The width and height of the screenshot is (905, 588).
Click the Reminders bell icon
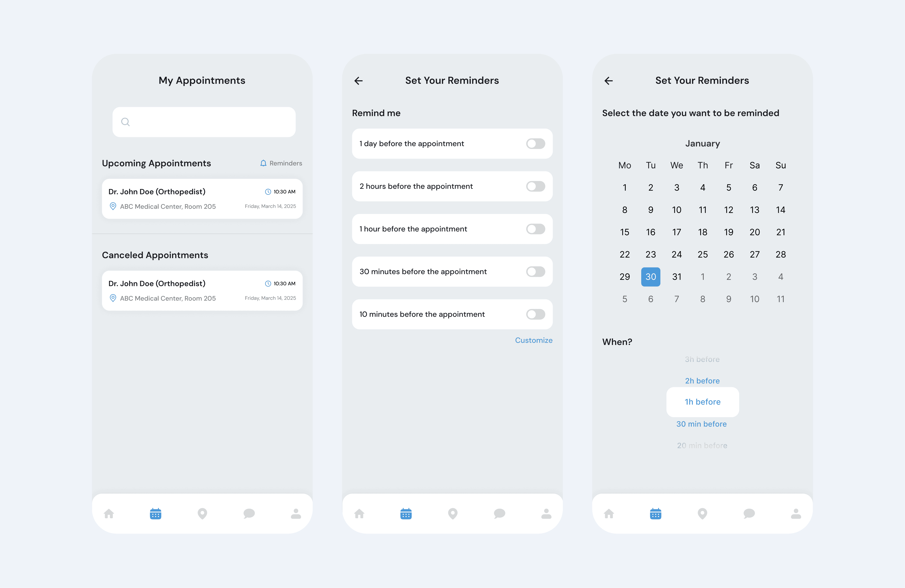tap(263, 163)
